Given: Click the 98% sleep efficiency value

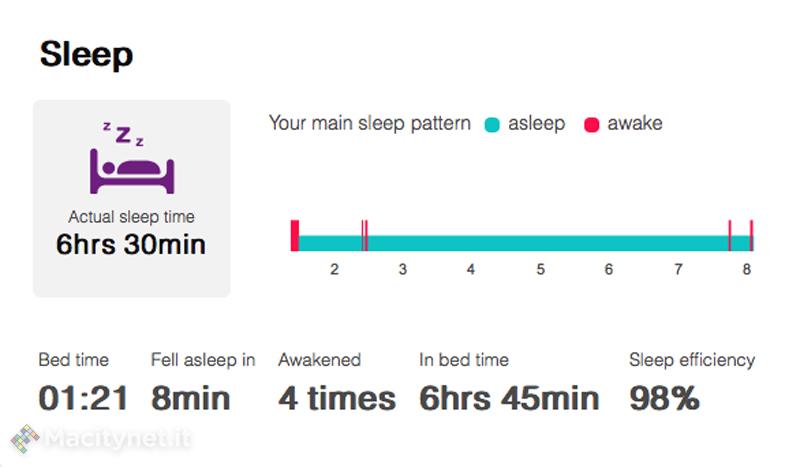Looking at the screenshot, I should coord(664,398).
